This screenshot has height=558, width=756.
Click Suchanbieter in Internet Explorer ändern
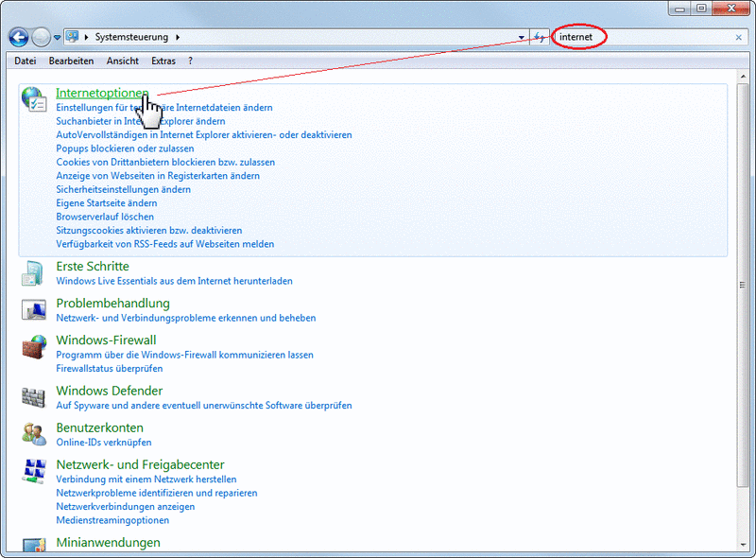[140, 121]
